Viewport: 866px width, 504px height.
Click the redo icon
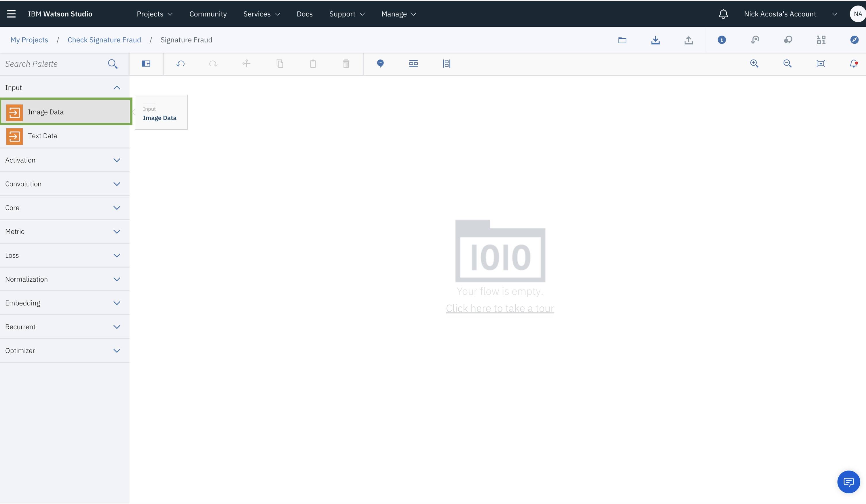tap(213, 64)
